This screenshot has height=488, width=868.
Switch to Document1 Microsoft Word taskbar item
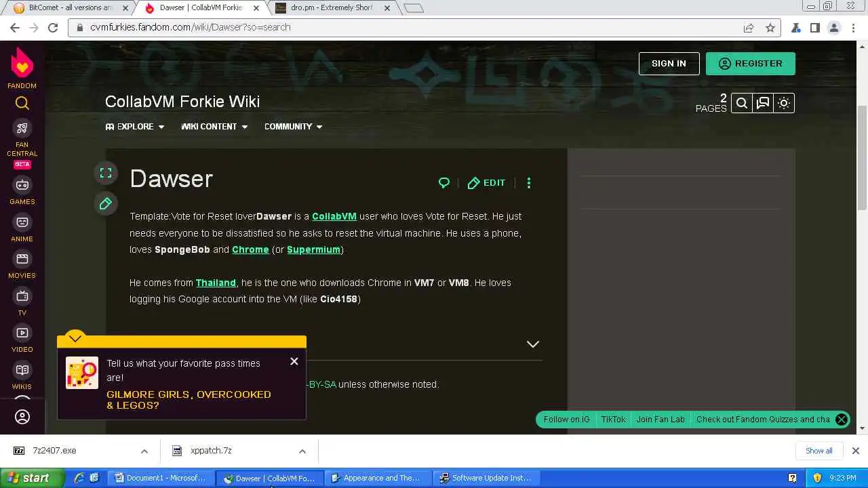pos(160,478)
